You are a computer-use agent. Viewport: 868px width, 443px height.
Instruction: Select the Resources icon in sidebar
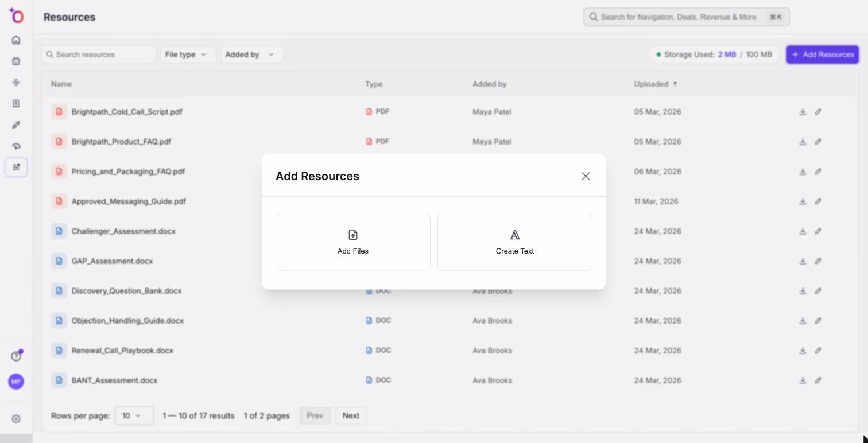click(16, 168)
